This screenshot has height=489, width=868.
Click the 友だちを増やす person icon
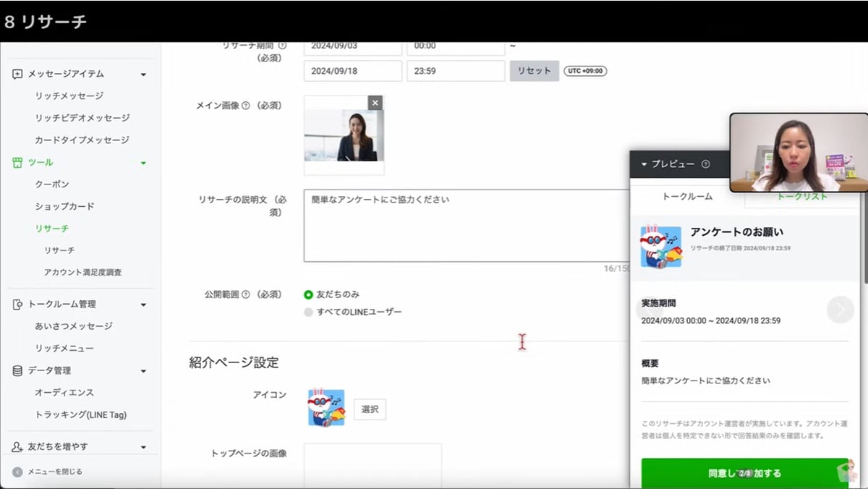17,447
